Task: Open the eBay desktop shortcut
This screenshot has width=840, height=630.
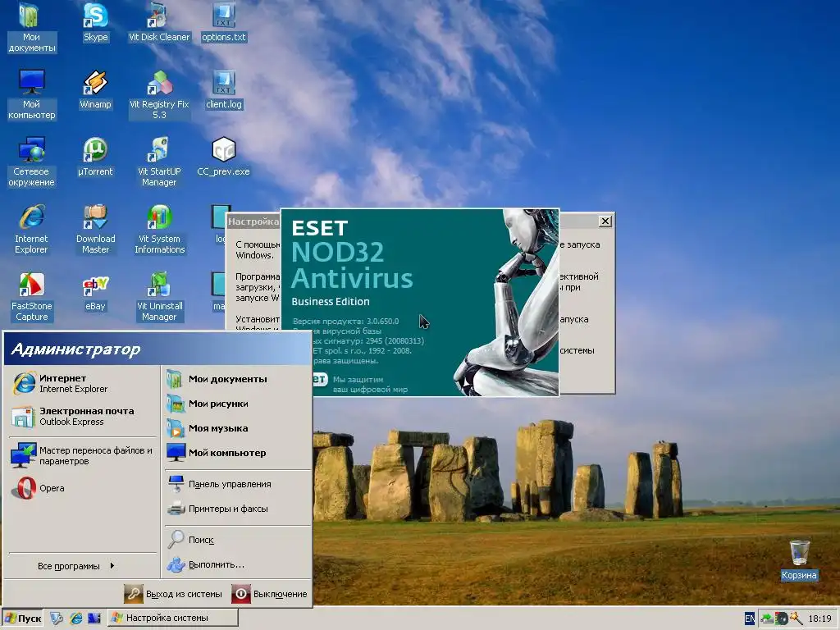Action: click(x=95, y=293)
